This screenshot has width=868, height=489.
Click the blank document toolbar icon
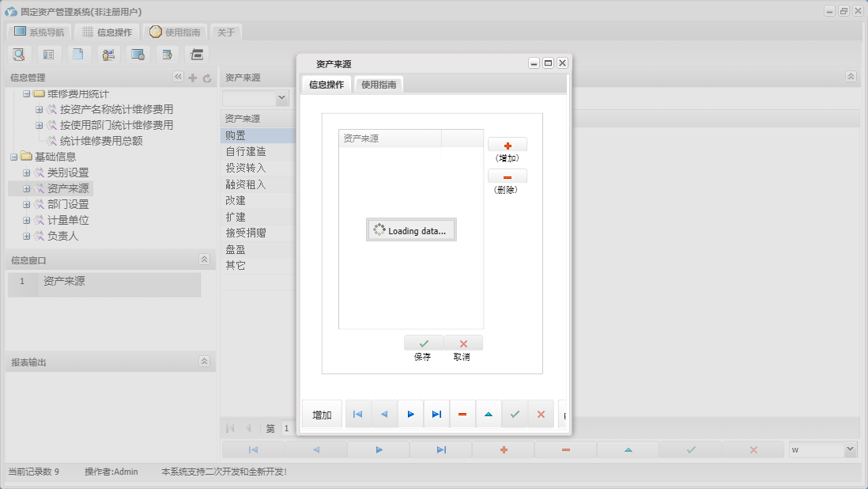(77, 54)
